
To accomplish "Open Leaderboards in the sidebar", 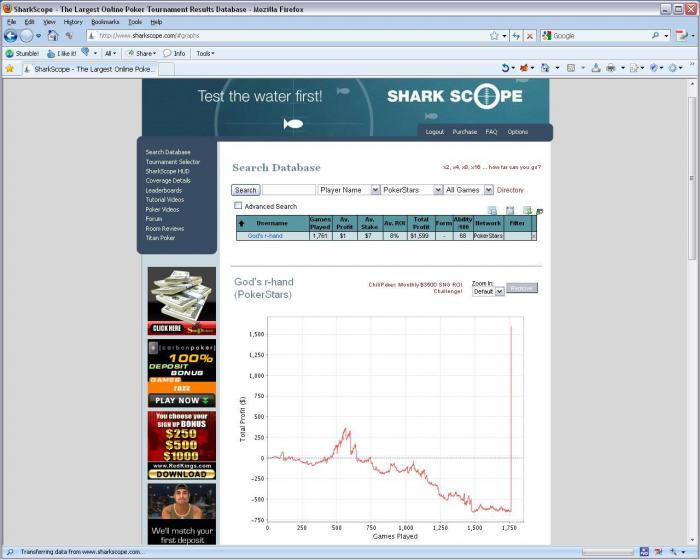I will [x=163, y=190].
